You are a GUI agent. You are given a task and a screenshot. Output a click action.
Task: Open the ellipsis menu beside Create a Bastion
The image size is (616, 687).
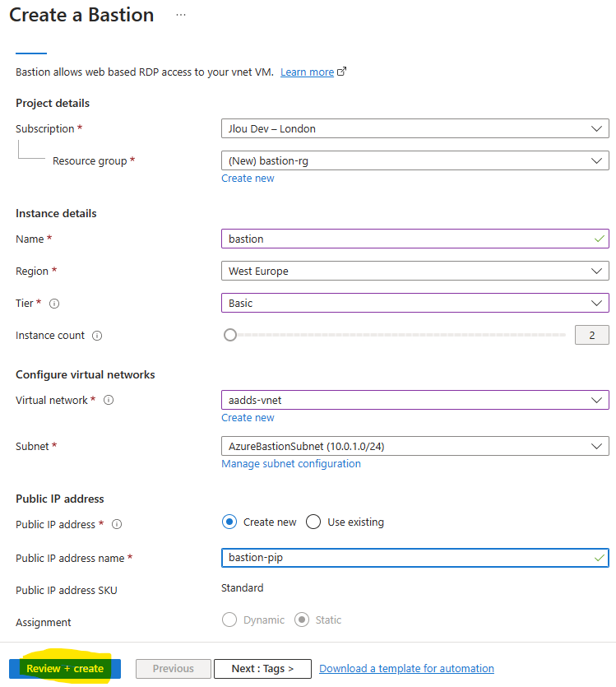tap(181, 15)
